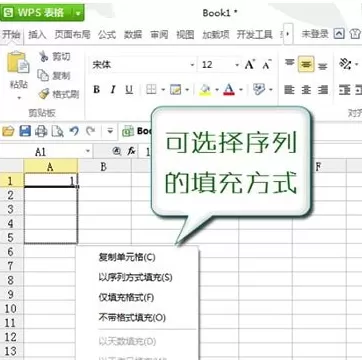Choose 以序列方式填充(S) from menu

pos(136,277)
